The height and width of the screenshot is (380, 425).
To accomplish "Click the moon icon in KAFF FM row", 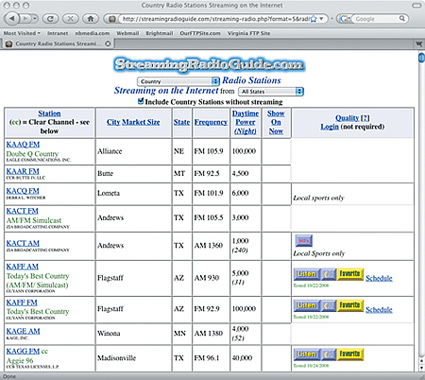I will (x=328, y=306).
